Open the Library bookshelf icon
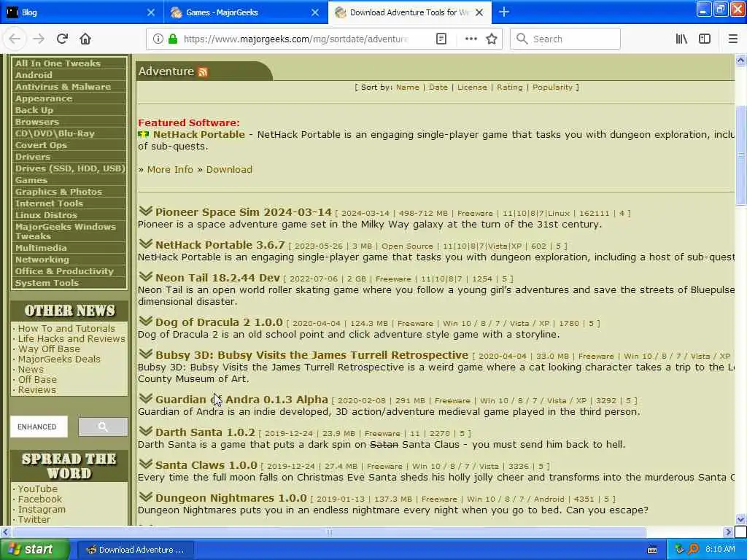The image size is (747, 560). coord(681,39)
